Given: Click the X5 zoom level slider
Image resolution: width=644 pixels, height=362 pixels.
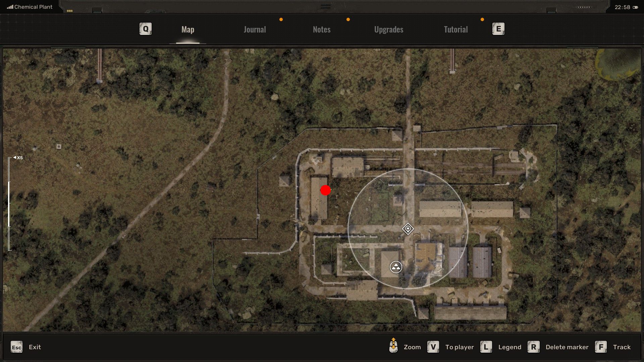Looking at the screenshot, I should [10, 203].
